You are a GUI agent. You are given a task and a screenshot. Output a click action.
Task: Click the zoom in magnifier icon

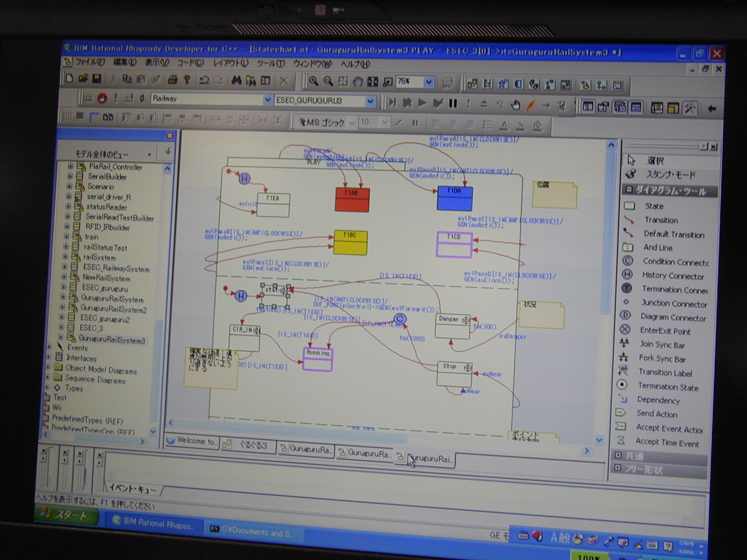click(x=313, y=81)
